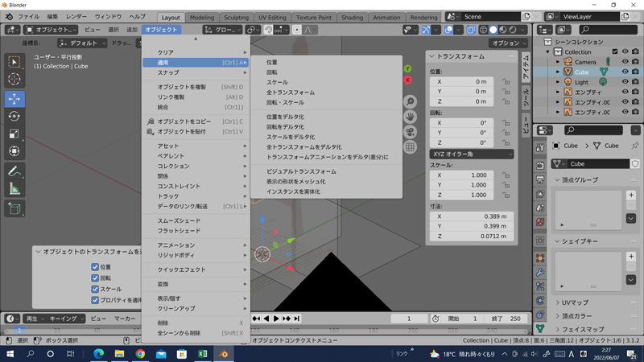The image size is (644, 362).
Task: Activate the Move tool
Action: click(14, 99)
